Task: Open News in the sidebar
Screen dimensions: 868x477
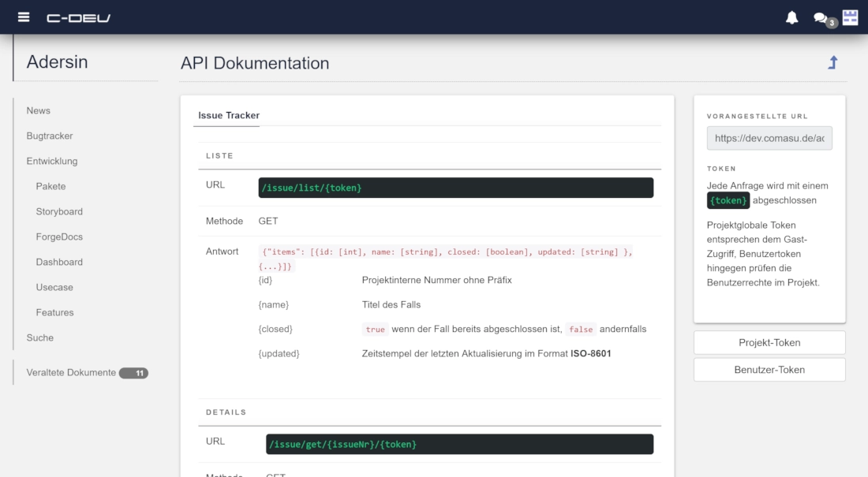Action: tap(38, 110)
